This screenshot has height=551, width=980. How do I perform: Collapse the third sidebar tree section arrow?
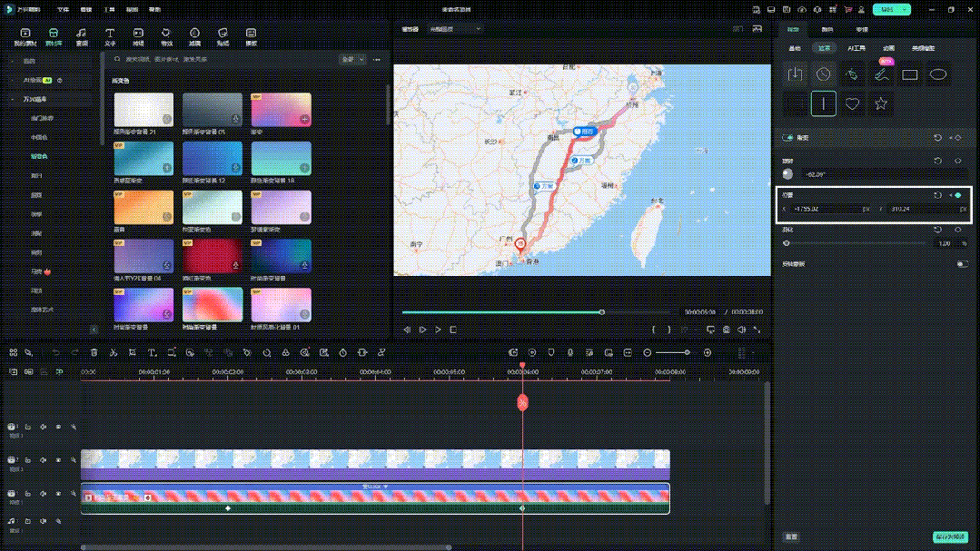(x=13, y=99)
